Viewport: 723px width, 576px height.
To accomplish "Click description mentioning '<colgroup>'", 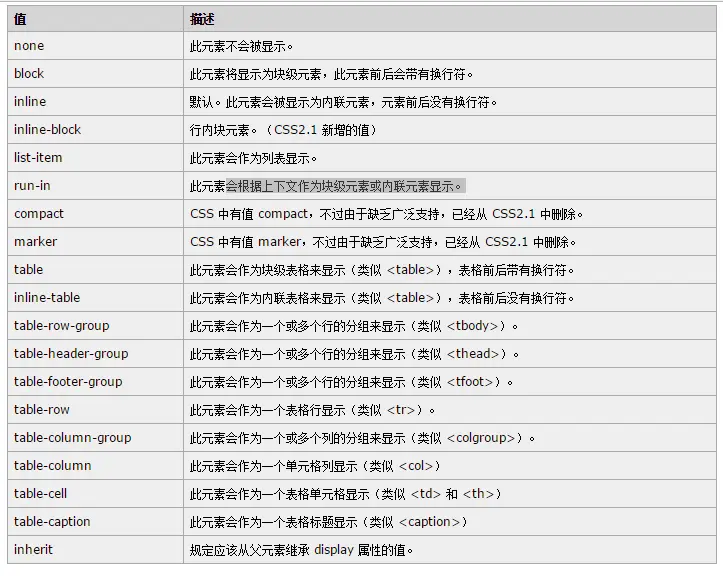I will [x=362, y=438].
